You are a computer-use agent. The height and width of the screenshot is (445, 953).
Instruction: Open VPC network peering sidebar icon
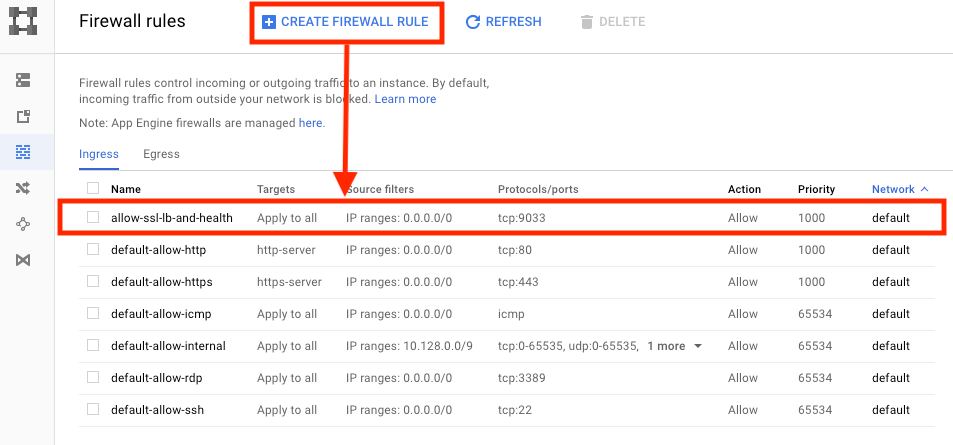pyautogui.click(x=24, y=224)
